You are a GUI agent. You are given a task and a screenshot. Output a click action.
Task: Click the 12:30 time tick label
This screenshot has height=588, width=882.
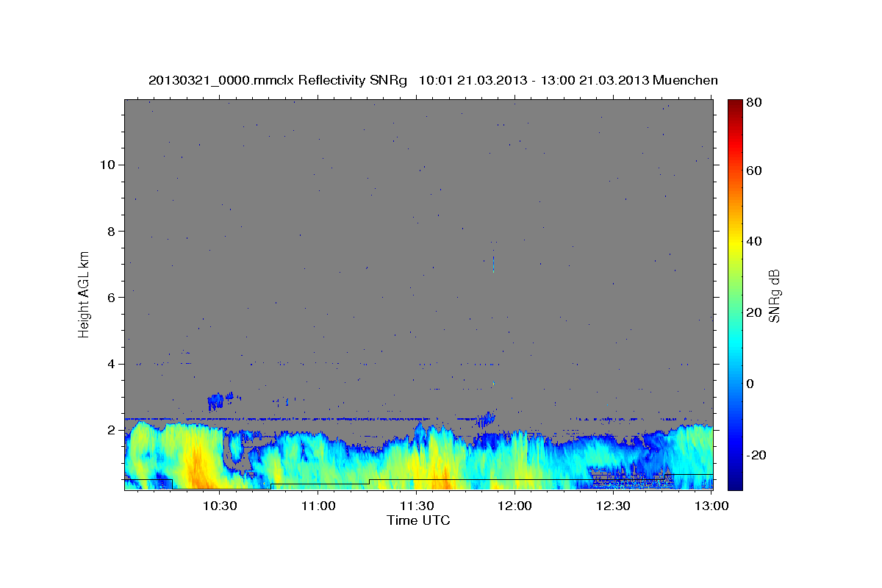[x=613, y=506]
